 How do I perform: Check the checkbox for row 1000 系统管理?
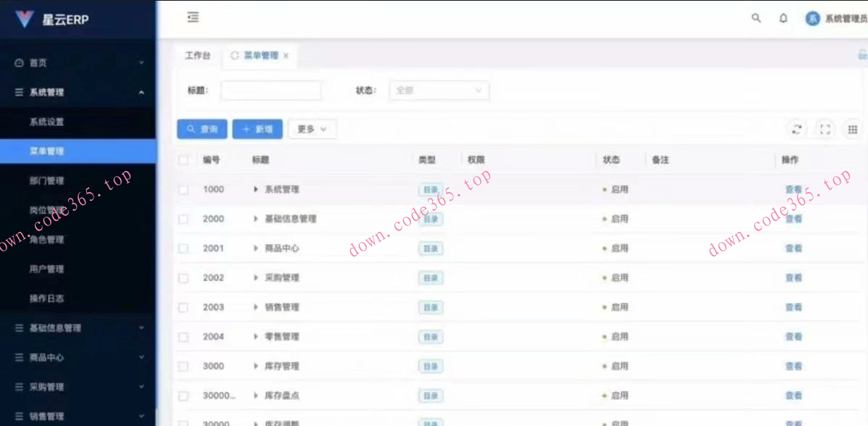184,189
